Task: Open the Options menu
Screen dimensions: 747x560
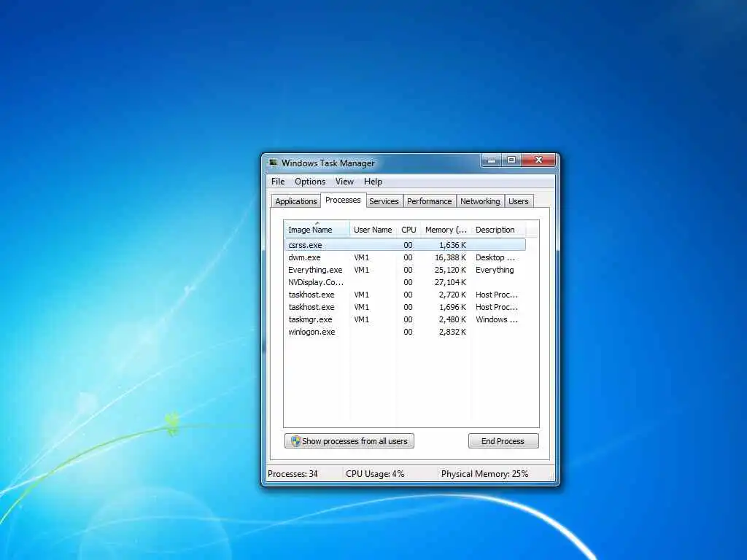Action: 309,182
